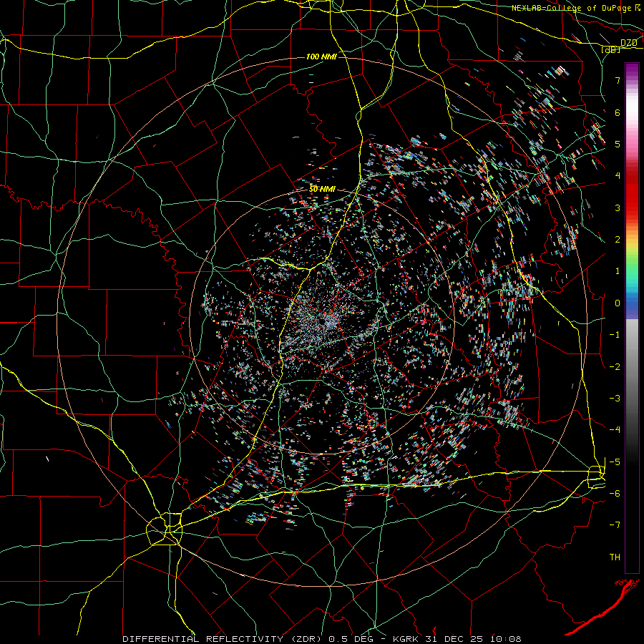
Task: Click the 0 value on color scale
Action: point(618,303)
